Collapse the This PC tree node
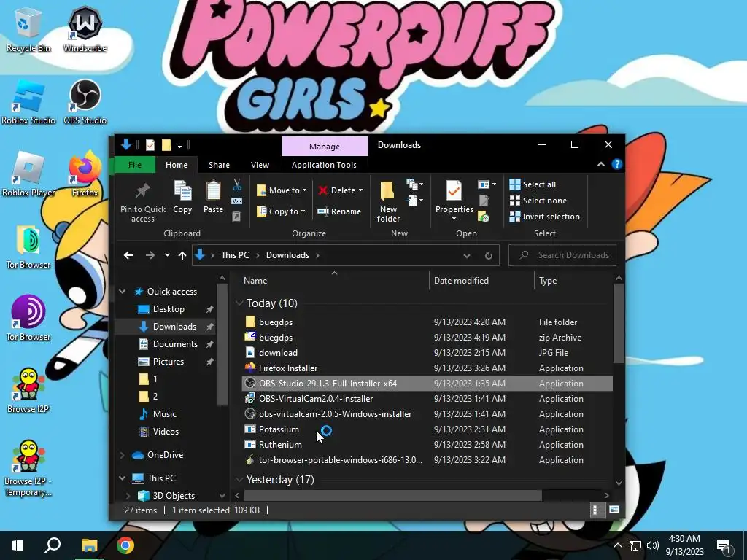Viewport: 747px width, 560px height. pos(123,478)
